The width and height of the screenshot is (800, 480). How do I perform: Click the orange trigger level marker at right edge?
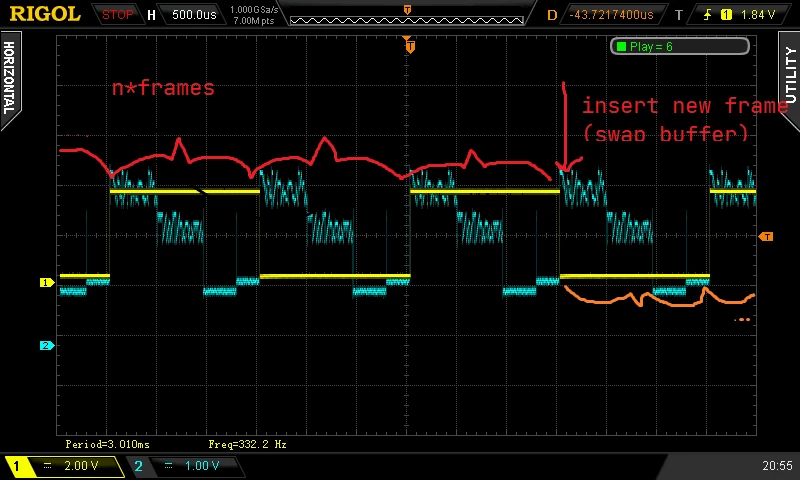[x=766, y=237]
